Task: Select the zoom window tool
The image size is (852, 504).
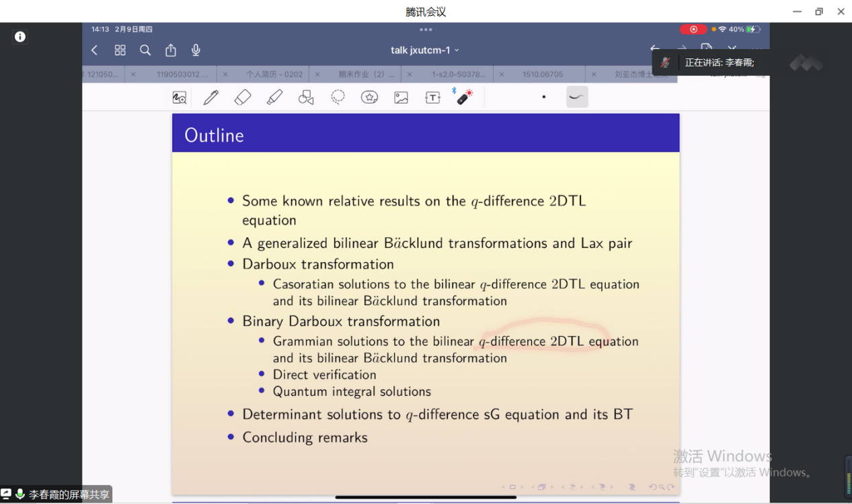Action: [180, 98]
